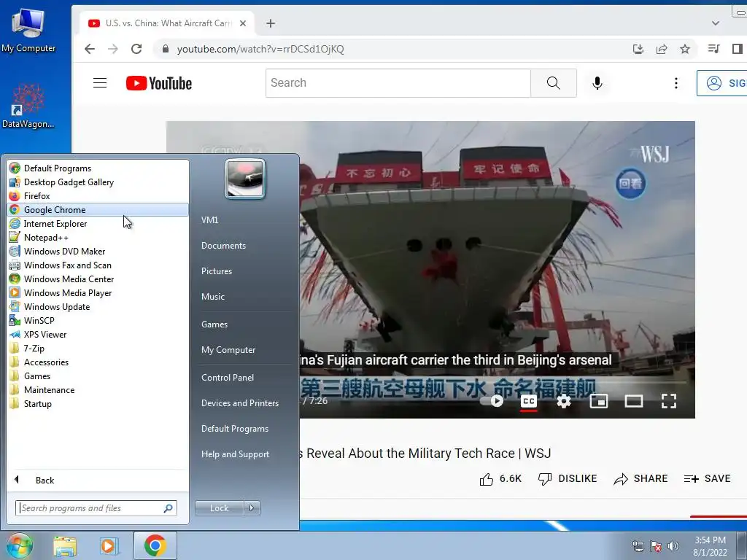This screenshot has width=747, height=560.
Task: Click the Chrome taskbar button
Action: tap(155, 545)
